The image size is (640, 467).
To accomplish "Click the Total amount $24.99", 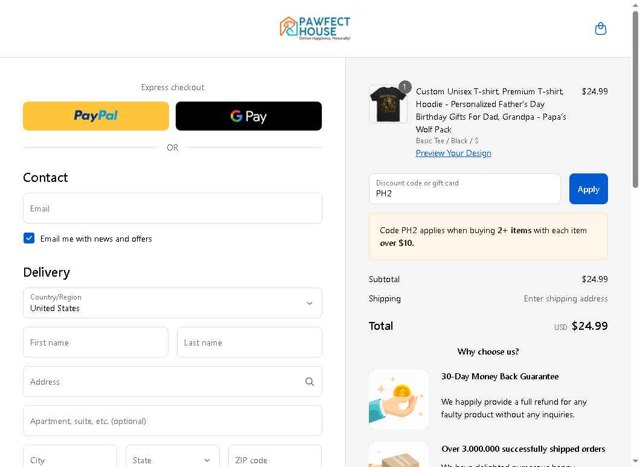I will click(x=589, y=326).
